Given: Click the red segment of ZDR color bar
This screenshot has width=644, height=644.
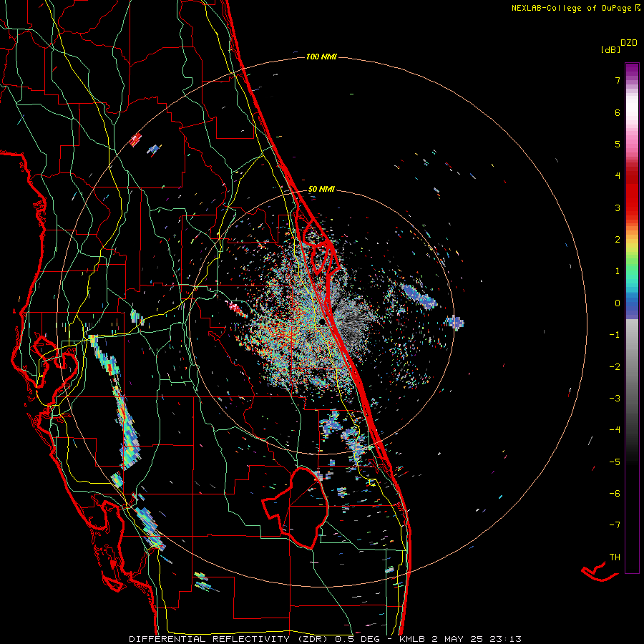Looking at the screenshot, I should tap(632, 193).
